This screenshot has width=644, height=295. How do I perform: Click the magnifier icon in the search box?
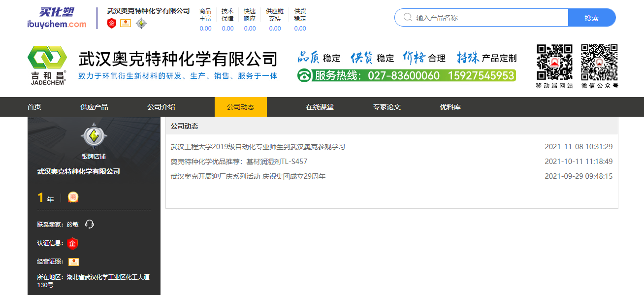pos(408,18)
